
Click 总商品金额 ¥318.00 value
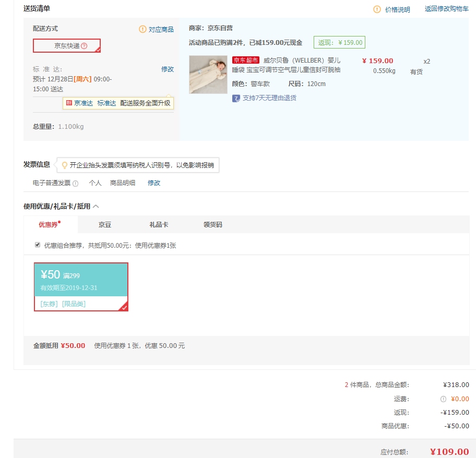456,385
